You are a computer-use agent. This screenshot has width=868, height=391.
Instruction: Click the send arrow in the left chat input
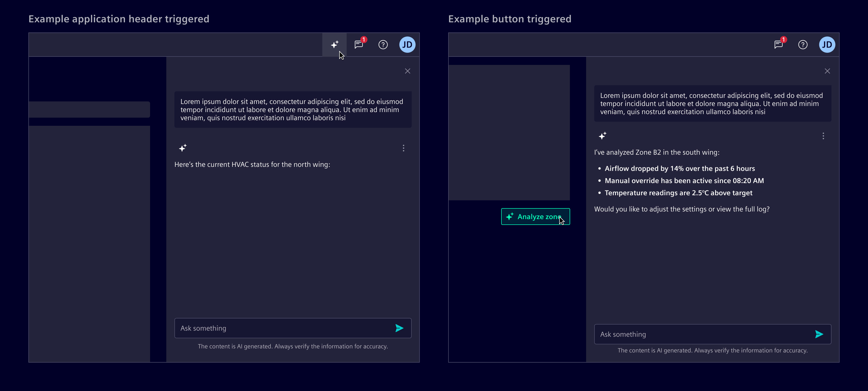click(x=399, y=328)
